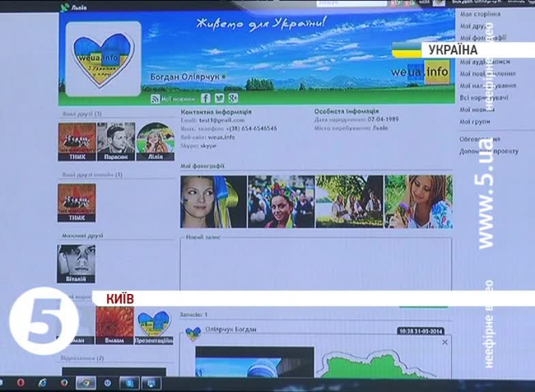View suggested friend Віталій's thumbnail
This screenshot has height=392, width=535.
pyautogui.click(x=76, y=263)
